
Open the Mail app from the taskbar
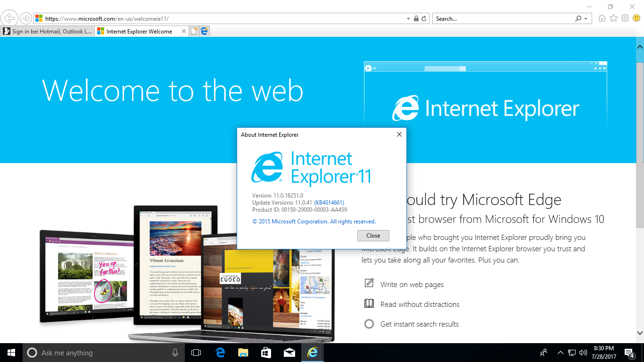point(289,353)
